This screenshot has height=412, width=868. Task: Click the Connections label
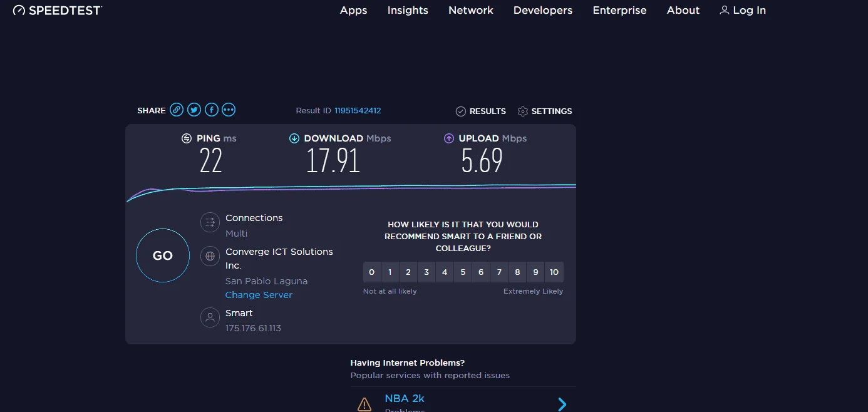tap(254, 218)
